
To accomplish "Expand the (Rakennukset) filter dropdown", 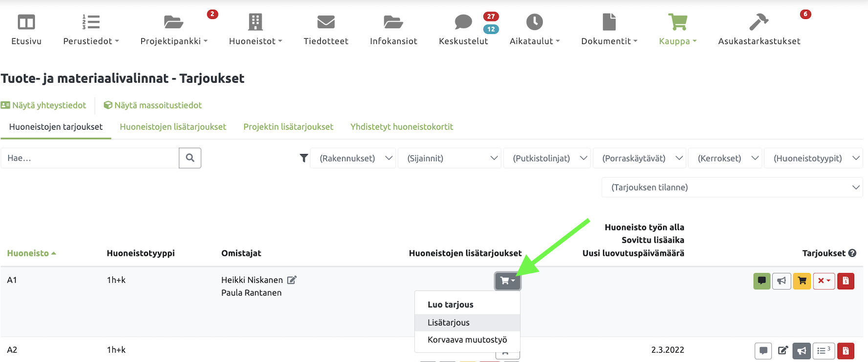I will 353,158.
